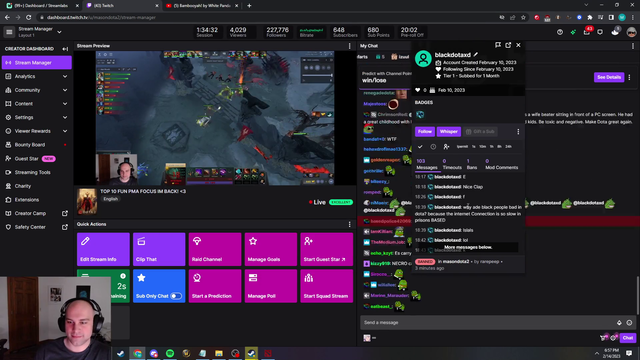Open the whispers speech bubble icon
The width and height of the screenshot is (640, 360).
[x=600, y=32]
